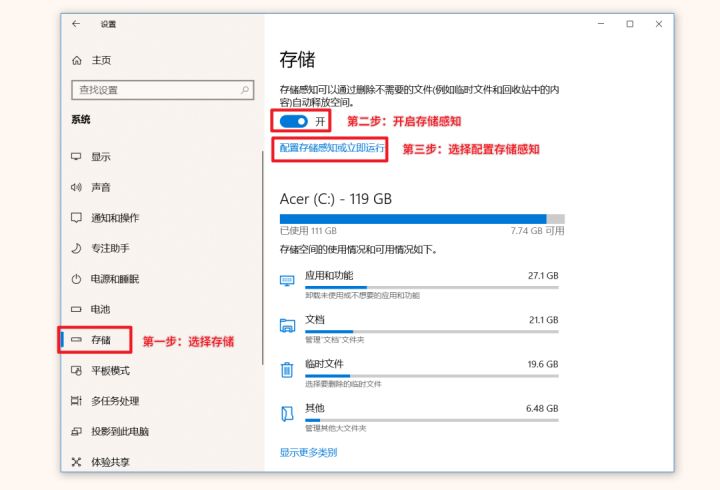
Task: Open 声音 sound settings
Action: 100,187
